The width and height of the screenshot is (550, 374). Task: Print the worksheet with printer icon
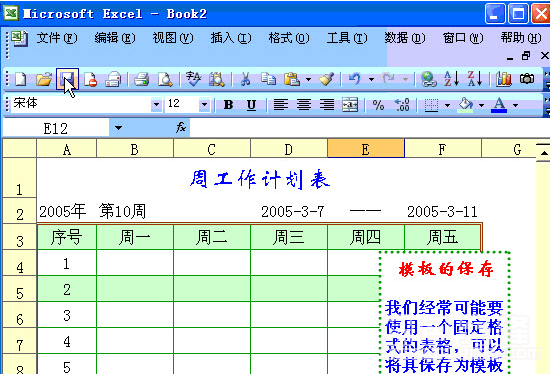[x=142, y=79]
